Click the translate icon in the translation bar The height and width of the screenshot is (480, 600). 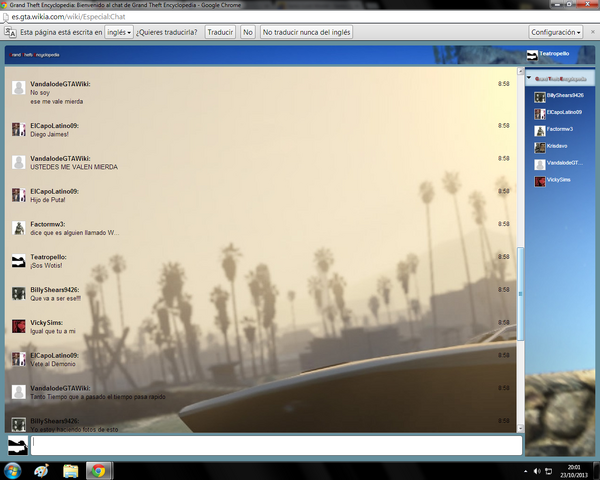pyautogui.click(x=10, y=32)
